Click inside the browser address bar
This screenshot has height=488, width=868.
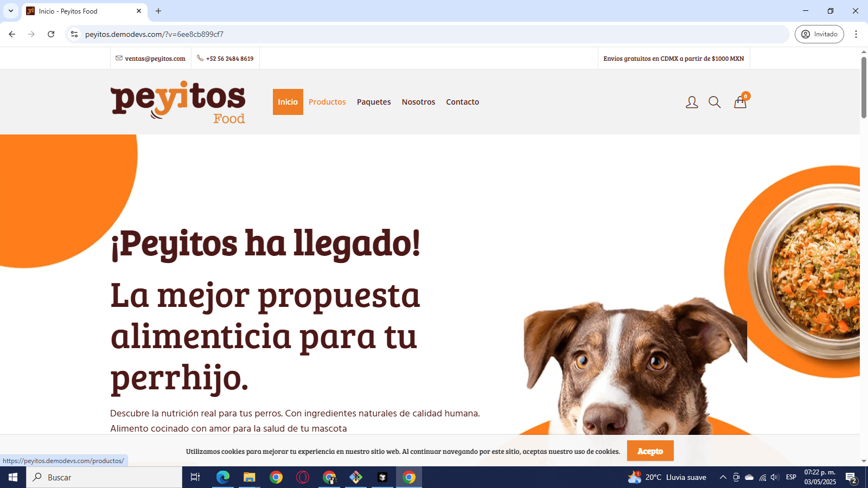(325, 34)
